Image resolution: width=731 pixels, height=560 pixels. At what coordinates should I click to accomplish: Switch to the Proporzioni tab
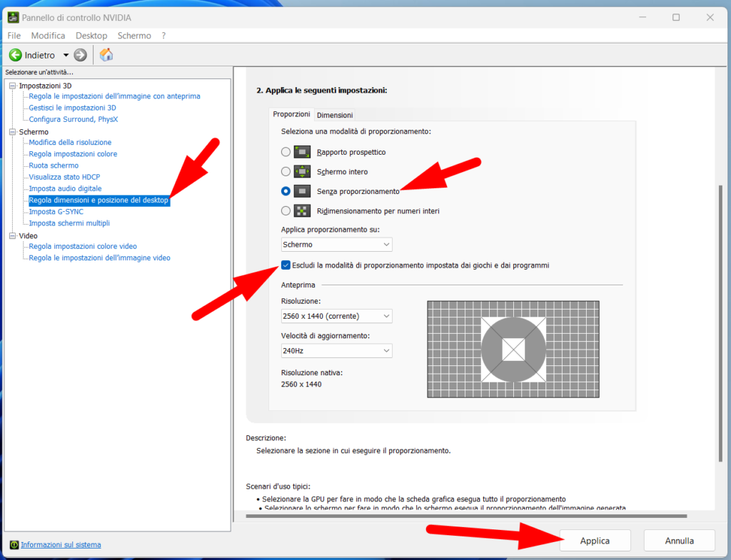click(x=291, y=114)
